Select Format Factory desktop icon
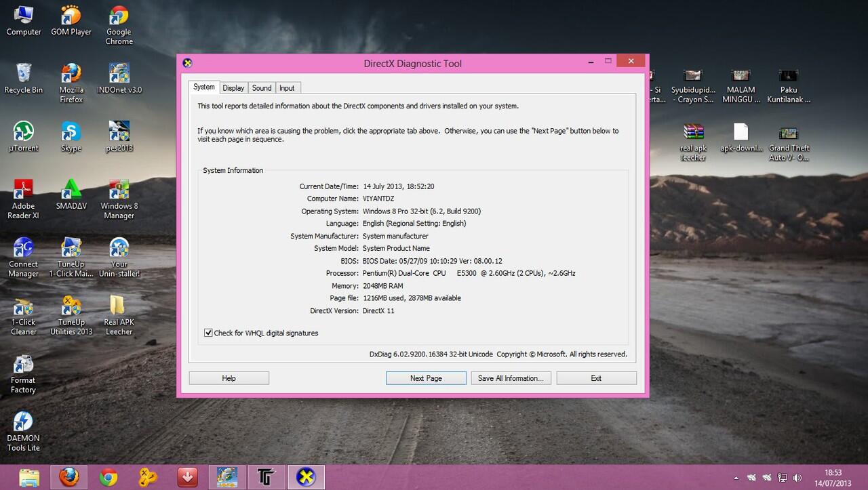Image resolution: width=868 pixels, height=490 pixels. 24,374
